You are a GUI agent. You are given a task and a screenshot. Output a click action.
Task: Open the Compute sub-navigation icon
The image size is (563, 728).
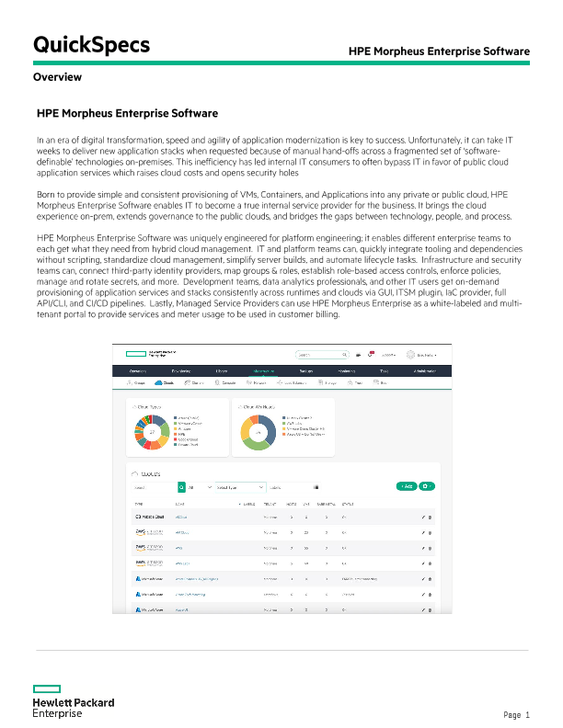[x=217, y=382]
